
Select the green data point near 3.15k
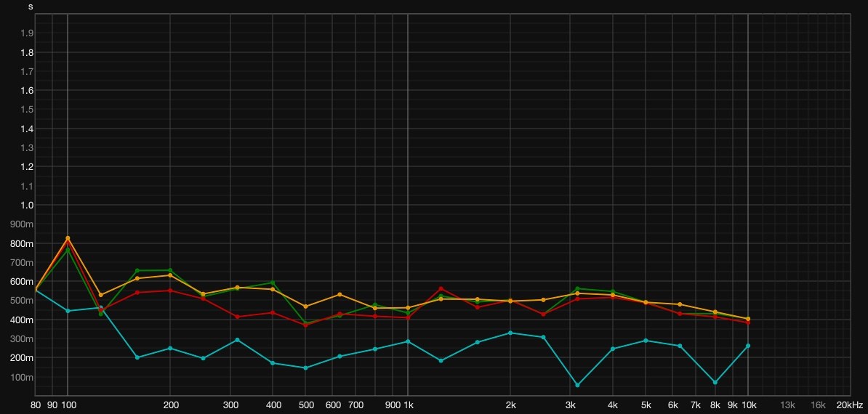click(x=577, y=288)
